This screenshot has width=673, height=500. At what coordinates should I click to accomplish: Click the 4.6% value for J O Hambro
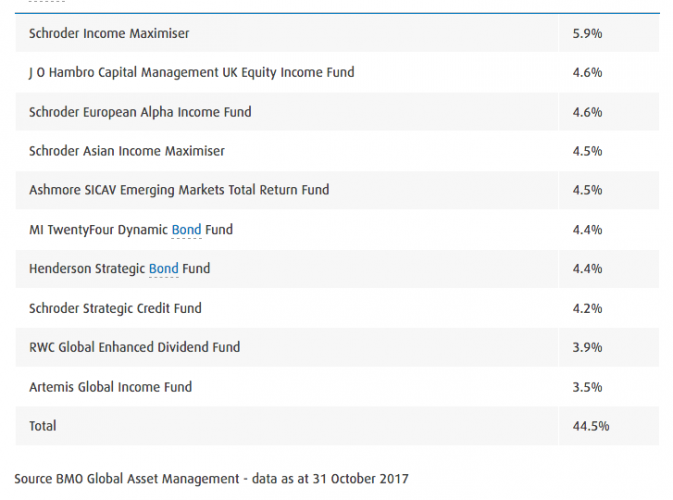click(x=587, y=73)
